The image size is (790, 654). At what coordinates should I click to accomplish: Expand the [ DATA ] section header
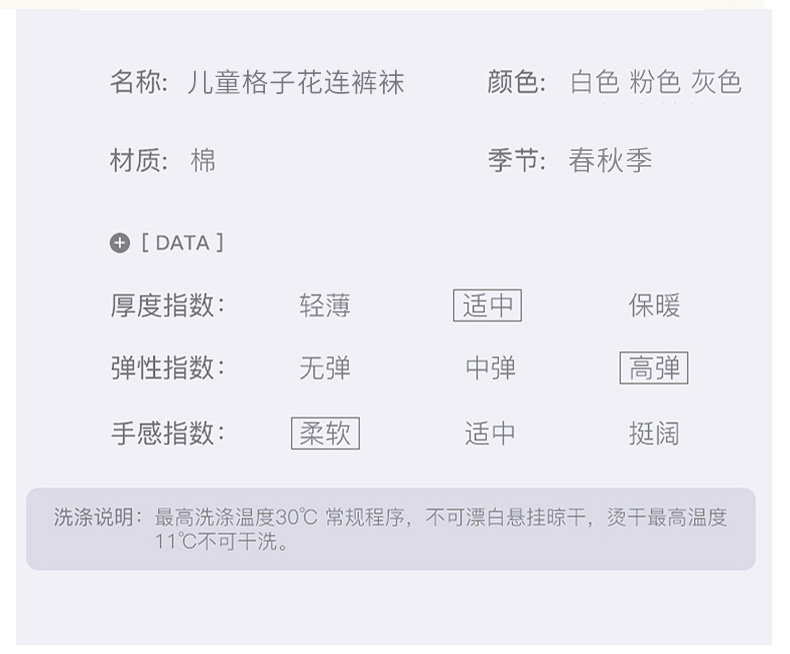point(182,243)
